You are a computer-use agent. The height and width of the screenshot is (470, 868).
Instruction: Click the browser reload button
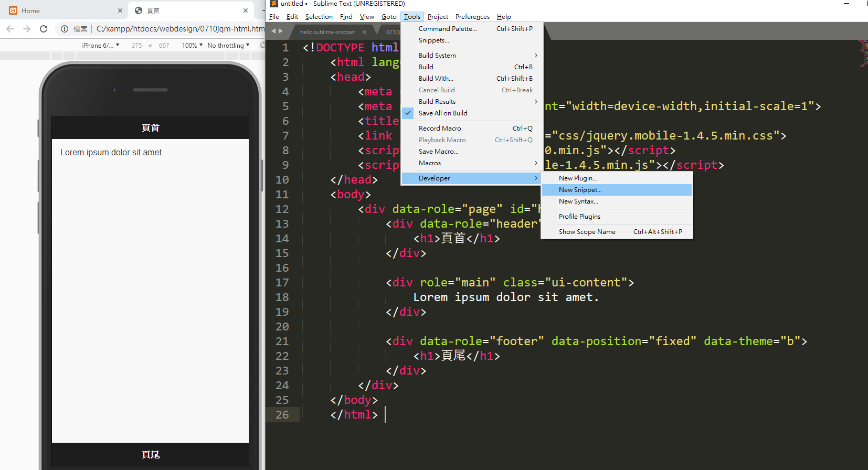[x=44, y=29]
